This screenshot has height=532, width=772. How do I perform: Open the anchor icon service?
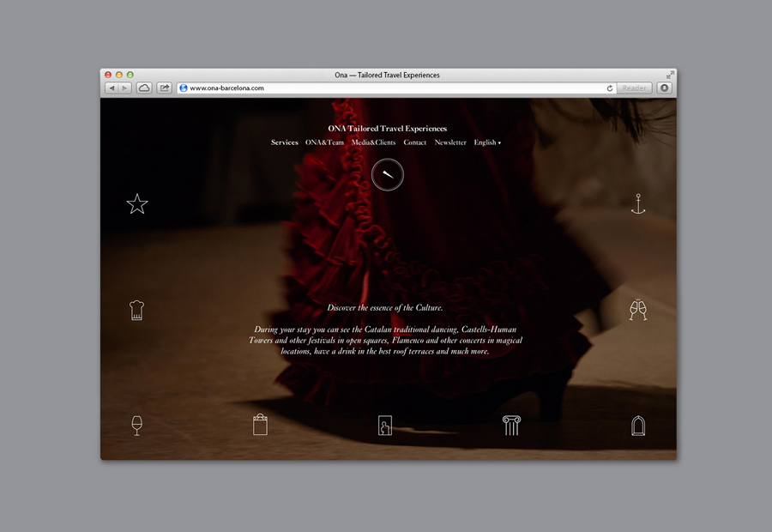638,204
